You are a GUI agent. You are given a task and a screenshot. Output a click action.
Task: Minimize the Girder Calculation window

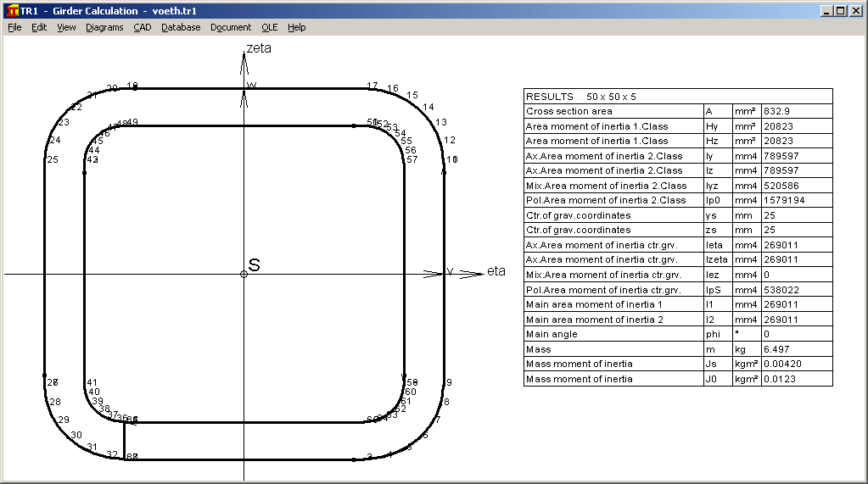click(x=826, y=11)
